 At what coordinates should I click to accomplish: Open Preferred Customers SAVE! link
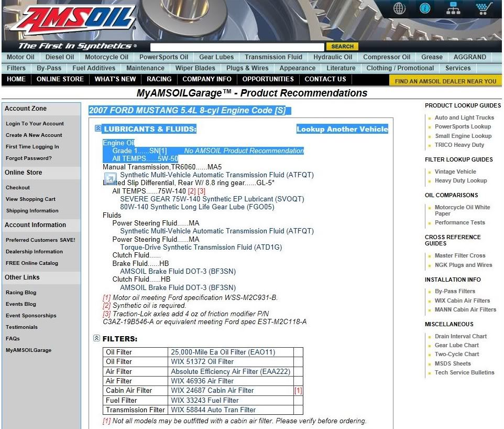(40, 240)
